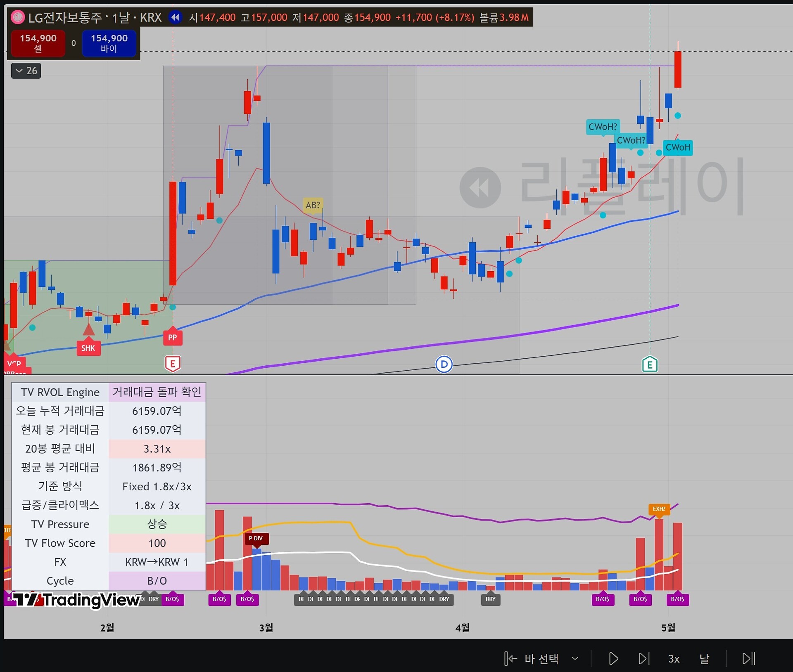Image resolution: width=793 pixels, height=672 pixels.
Task: Click the TV Flow Score value 100
Action: pyautogui.click(x=157, y=543)
